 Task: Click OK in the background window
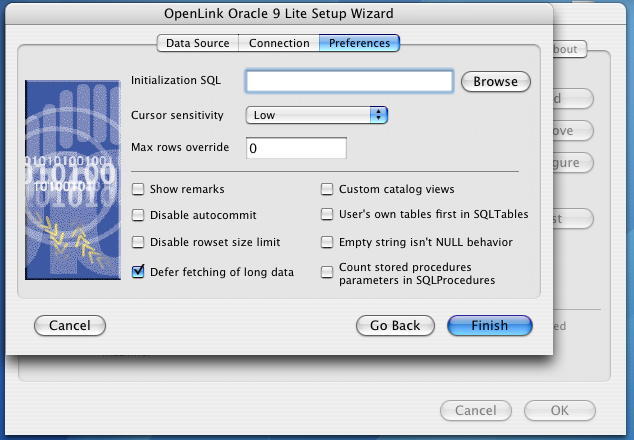(x=560, y=410)
